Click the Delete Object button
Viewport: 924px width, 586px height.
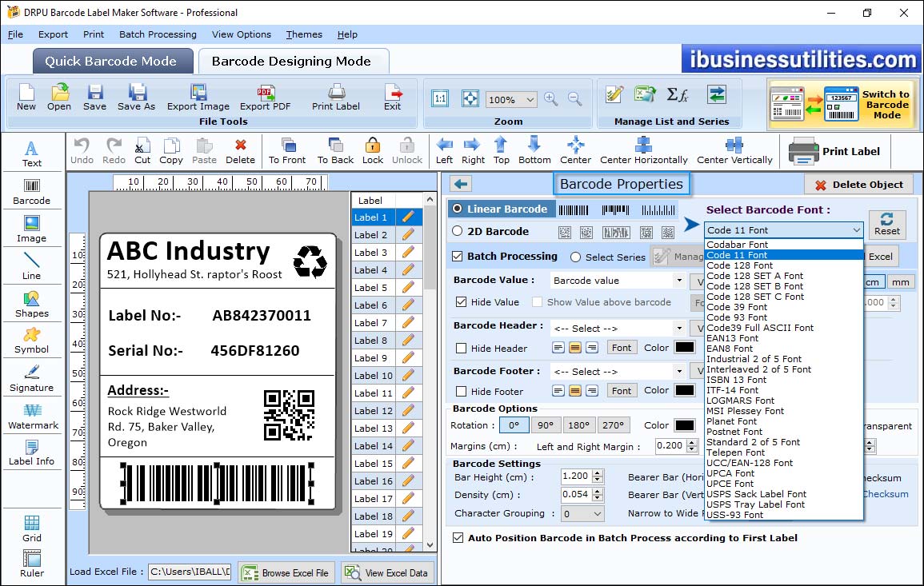coord(858,185)
